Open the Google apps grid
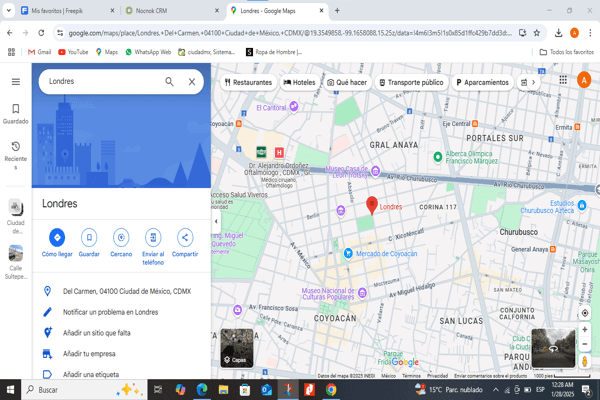The image size is (600, 400). click(x=563, y=80)
